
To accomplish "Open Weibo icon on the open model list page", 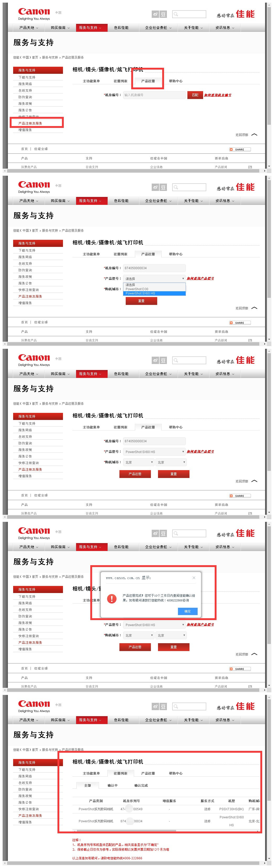I will tap(155, 187).
